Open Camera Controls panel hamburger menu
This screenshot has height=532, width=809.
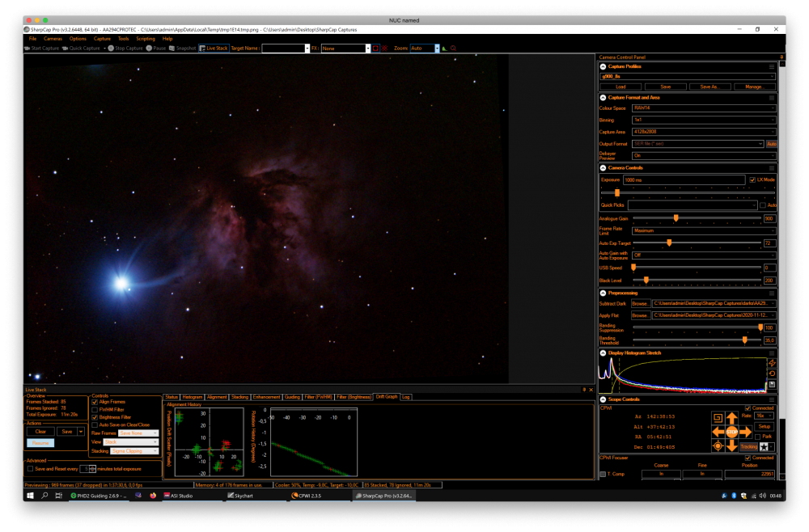coord(772,168)
